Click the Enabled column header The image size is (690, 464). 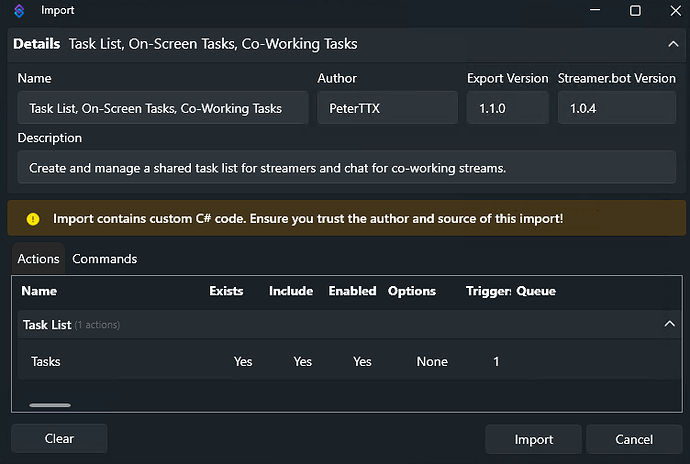(352, 291)
